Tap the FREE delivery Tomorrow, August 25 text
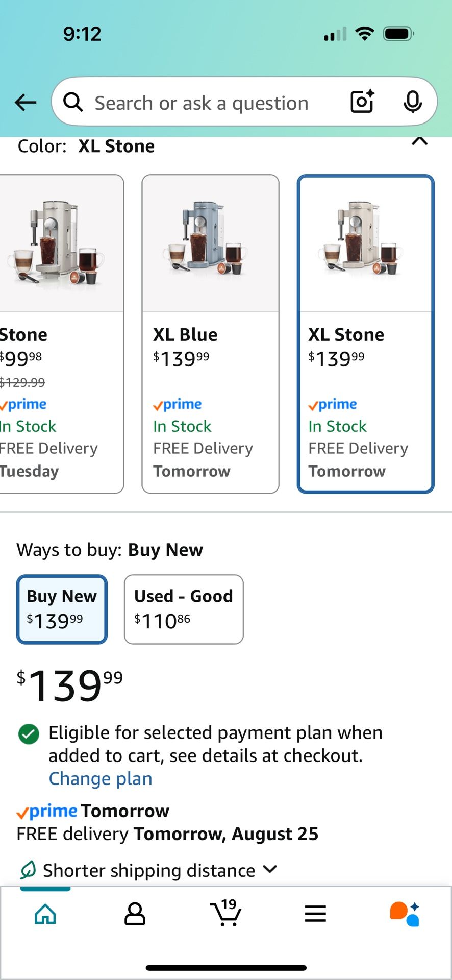Image resolution: width=452 pixels, height=980 pixels. click(167, 834)
